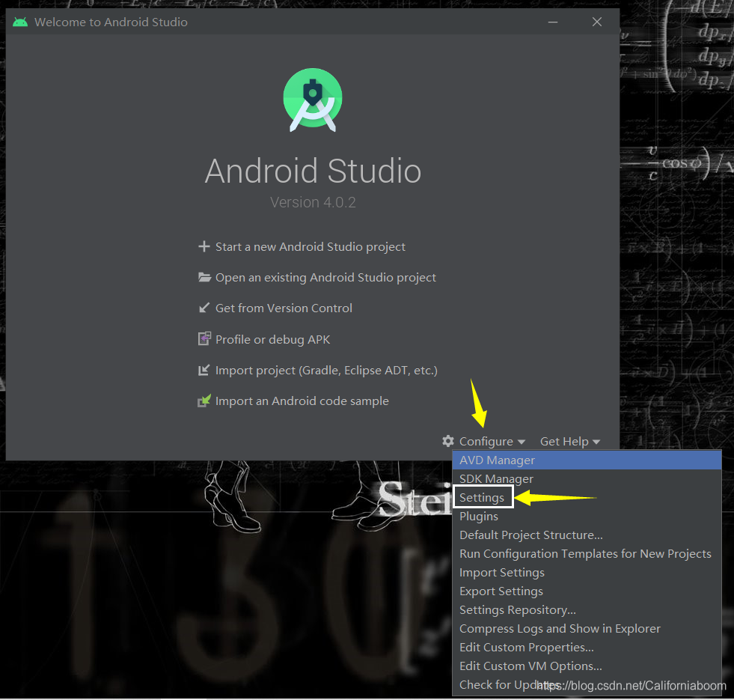This screenshot has width=734, height=700.
Task: Select Check for Updates menu item
Action: click(587, 685)
